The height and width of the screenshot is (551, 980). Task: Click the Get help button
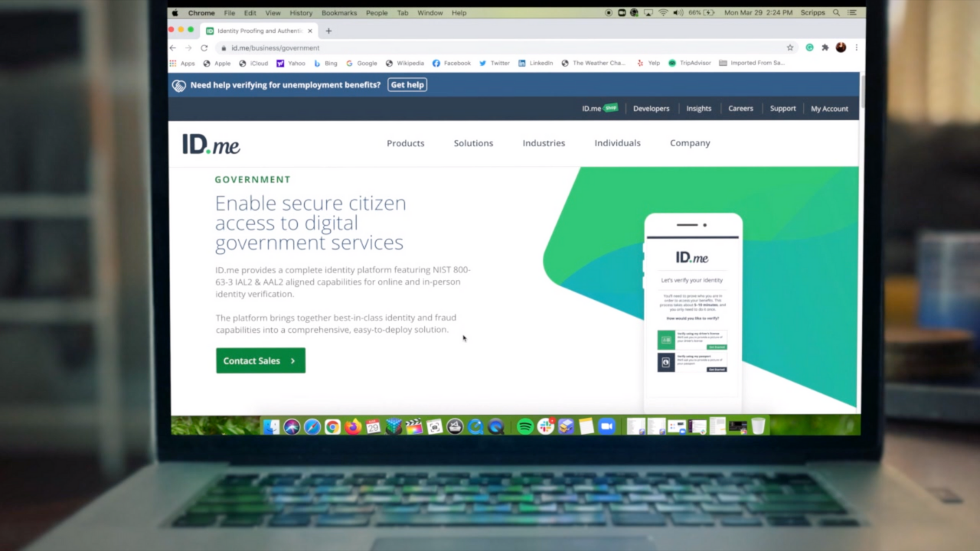[407, 85]
